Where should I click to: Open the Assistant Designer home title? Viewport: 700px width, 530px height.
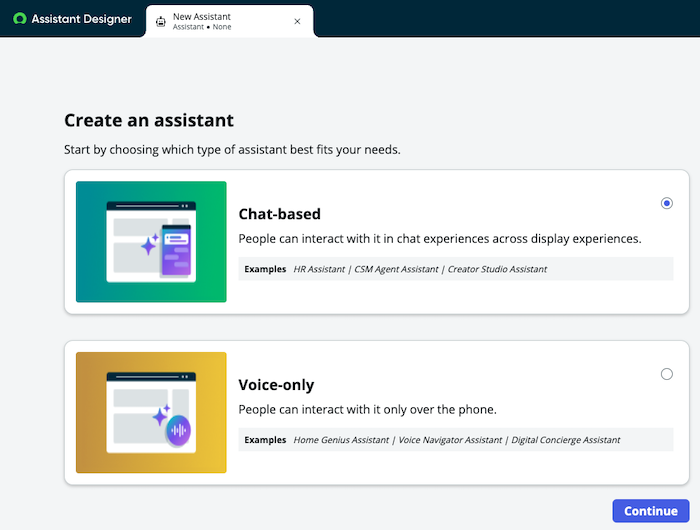point(82,19)
